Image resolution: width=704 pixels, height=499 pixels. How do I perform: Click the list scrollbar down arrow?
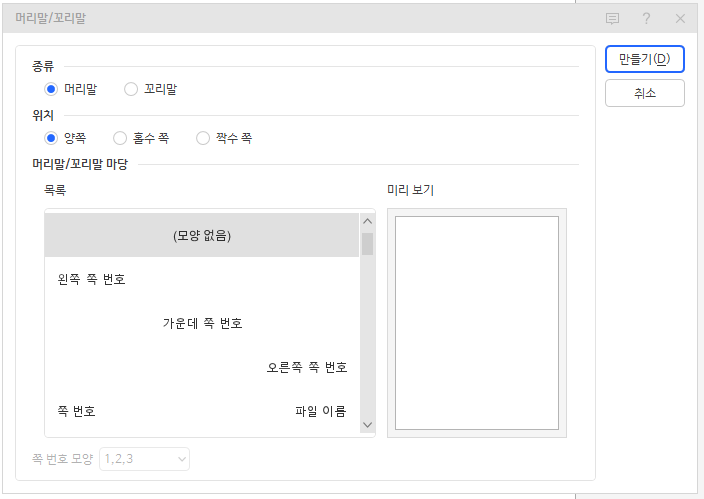pyautogui.click(x=367, y=425)
